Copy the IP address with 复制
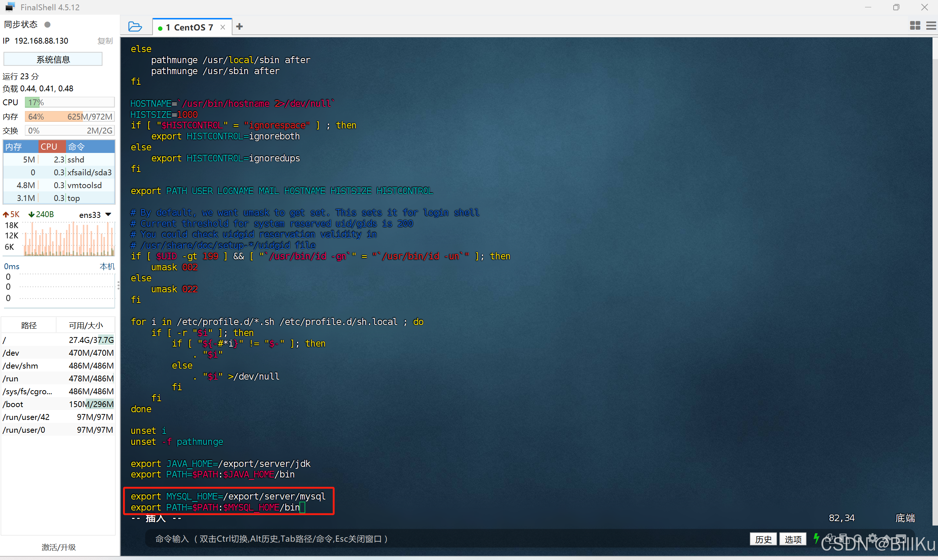 point(105,41)
